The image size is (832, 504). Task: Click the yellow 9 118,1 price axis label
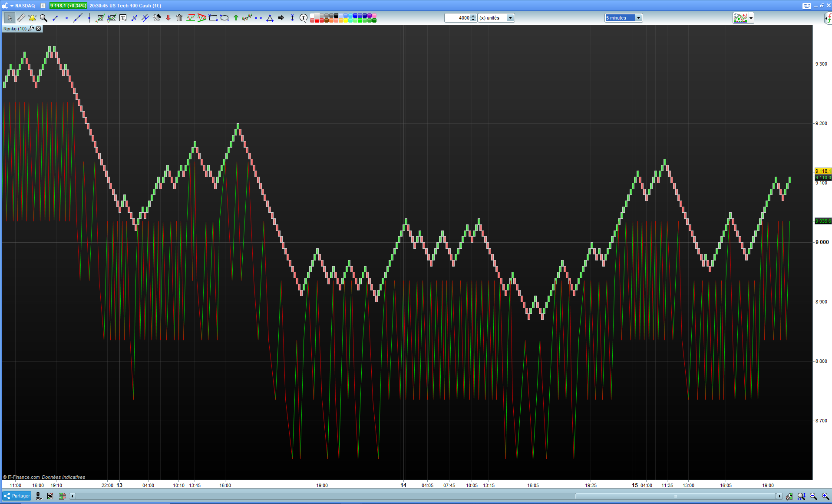[823, 171]
